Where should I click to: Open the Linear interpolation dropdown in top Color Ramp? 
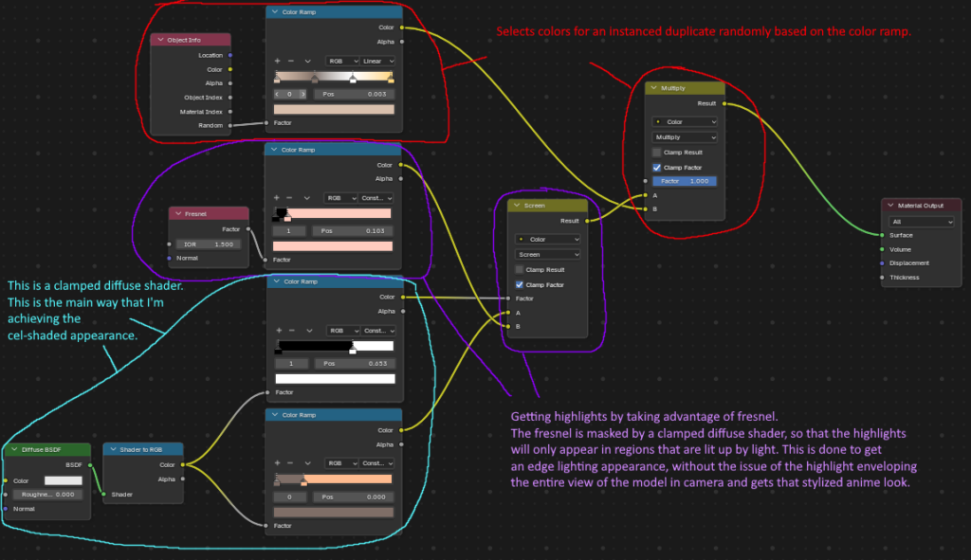377,61
